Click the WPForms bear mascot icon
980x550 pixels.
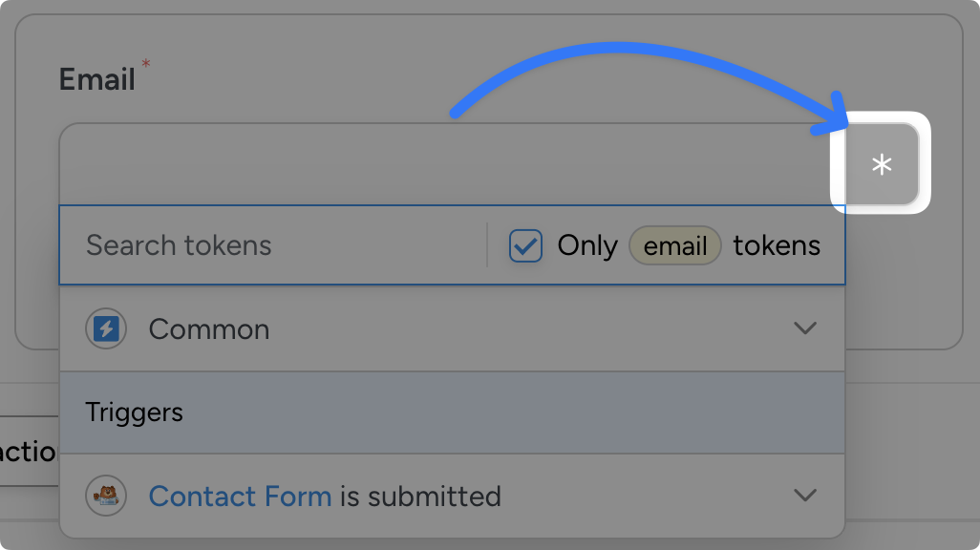click(x=106, y=497)
